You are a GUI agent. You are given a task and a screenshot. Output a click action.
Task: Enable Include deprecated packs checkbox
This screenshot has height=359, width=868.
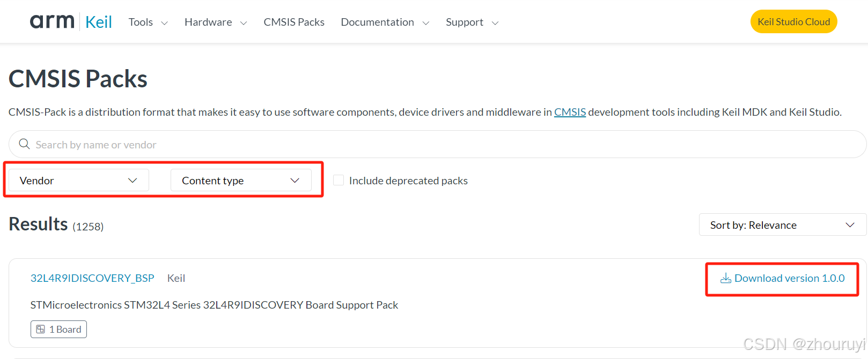339,180
